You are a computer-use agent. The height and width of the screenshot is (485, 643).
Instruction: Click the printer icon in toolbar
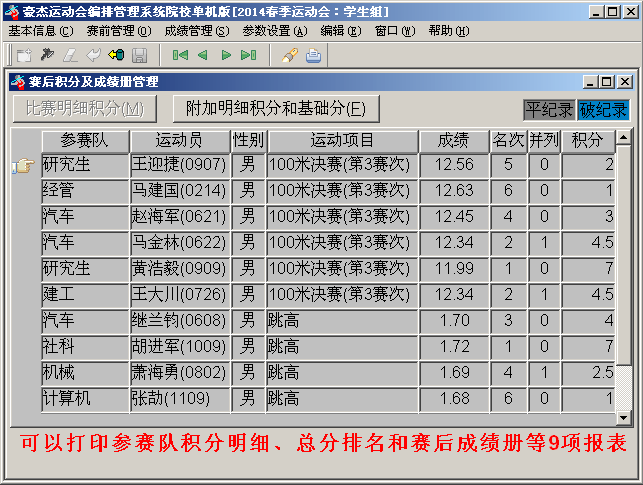pyautogui.click(x=313, y=55)
